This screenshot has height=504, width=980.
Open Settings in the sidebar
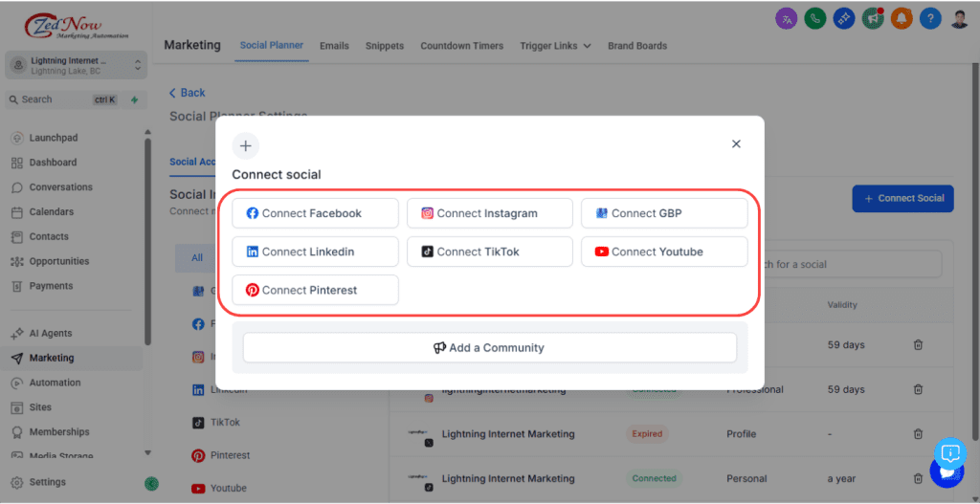(x=47, y=482)
